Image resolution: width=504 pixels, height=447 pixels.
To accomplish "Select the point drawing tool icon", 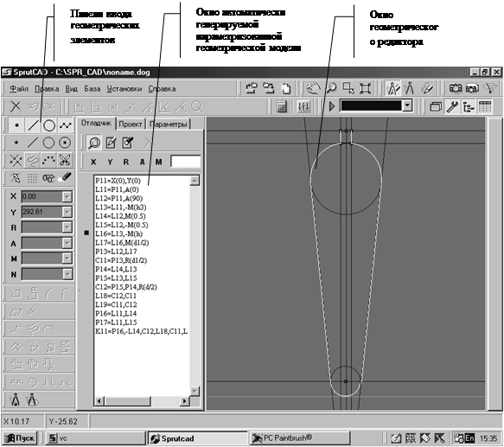I will (16, 125).
